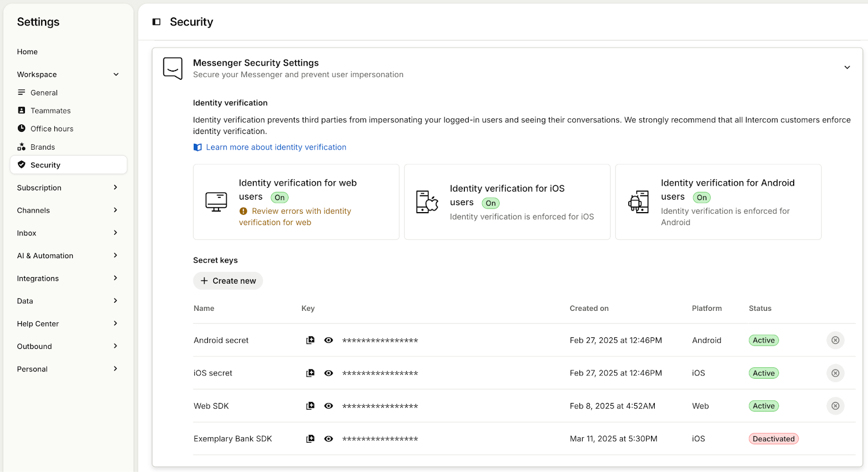Reveal the Android secret key value
The height and width of the screenshot is (472, 868).
pos(328,340)
